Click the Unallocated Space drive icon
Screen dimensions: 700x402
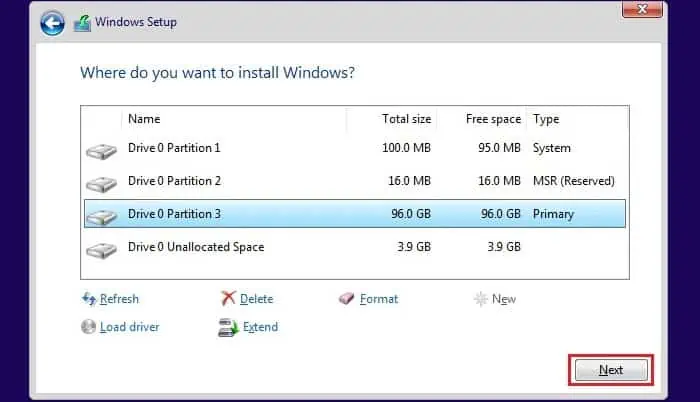(x=101, y=251)
